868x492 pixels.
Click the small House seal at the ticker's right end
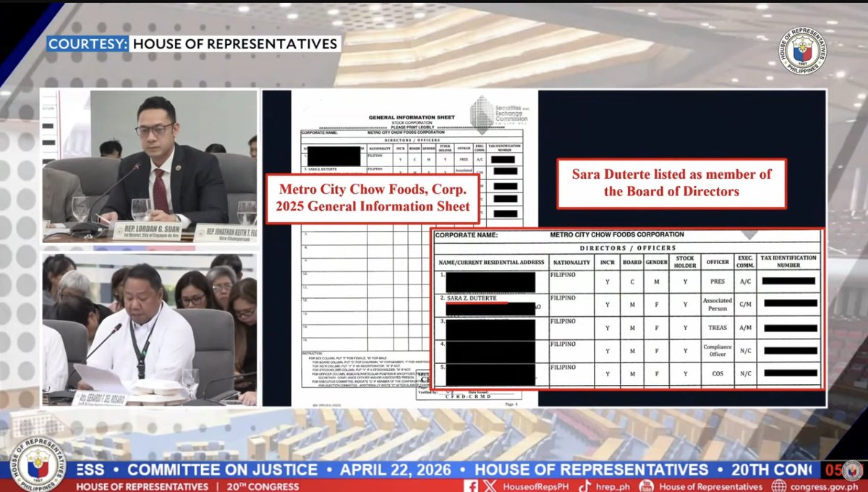853,470
